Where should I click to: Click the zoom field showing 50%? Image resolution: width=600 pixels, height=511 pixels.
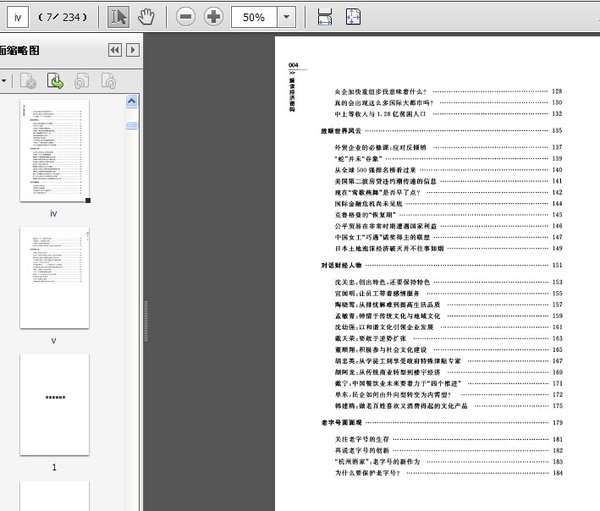click(254, 17)
